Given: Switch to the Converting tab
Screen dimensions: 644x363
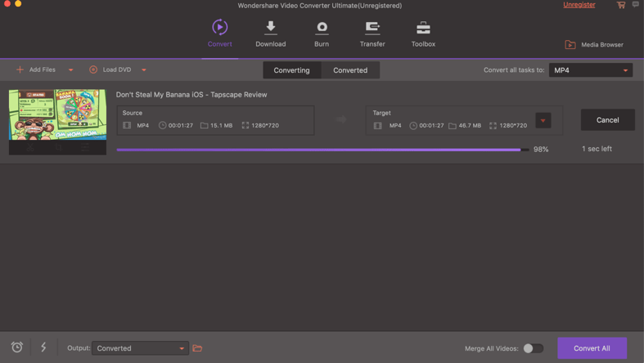Looking at the screenshot, I should click(x=291, y=70).
